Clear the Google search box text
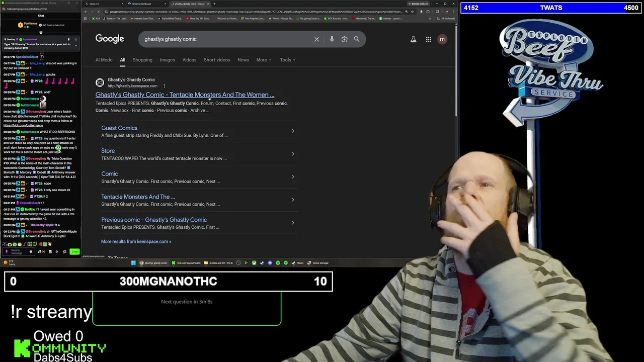644x362 pixels. click(x=316, y=39)
